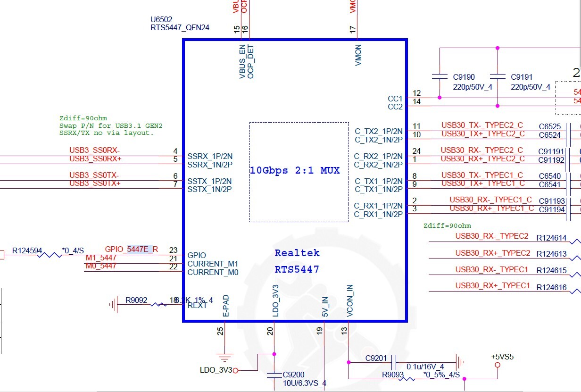
Task: Select the USB30_RX+_TYPEC2 net label
Action: (x=493, y=253)
